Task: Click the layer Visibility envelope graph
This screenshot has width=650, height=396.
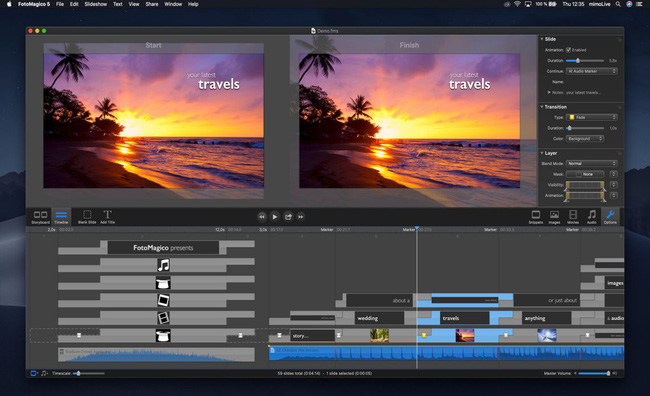Action: [585, 186]
